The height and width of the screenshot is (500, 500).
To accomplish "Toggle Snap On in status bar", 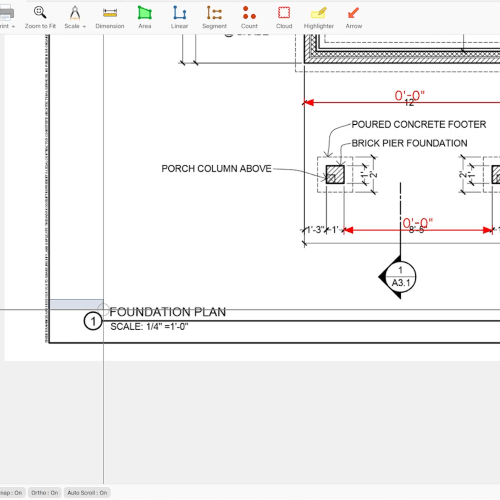I will tap(11, 493).
